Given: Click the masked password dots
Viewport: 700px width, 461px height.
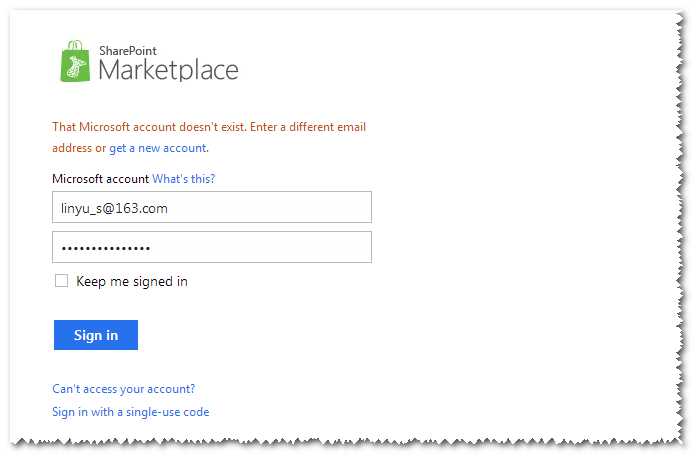Looking at the screenshot, I should click(106, 248).
